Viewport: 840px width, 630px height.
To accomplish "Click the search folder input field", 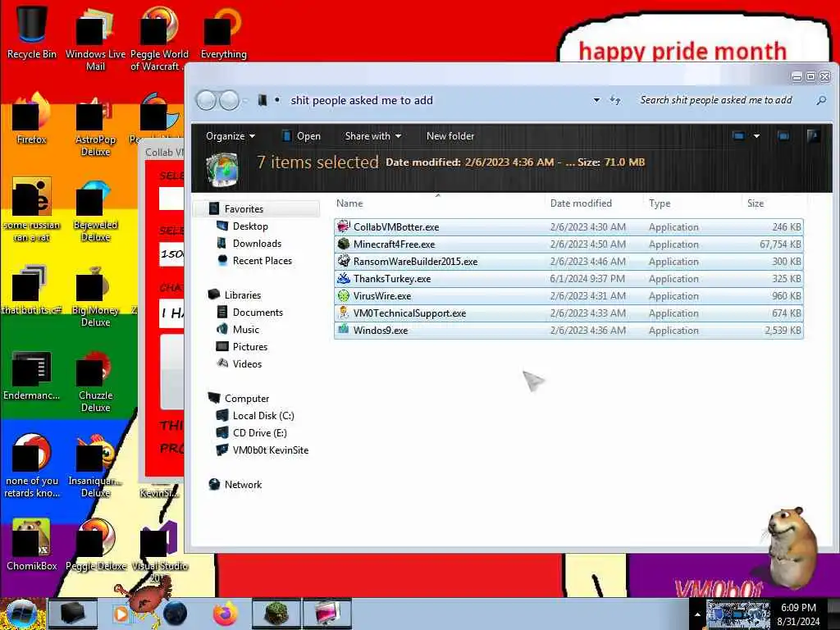I will click(724, 100).
